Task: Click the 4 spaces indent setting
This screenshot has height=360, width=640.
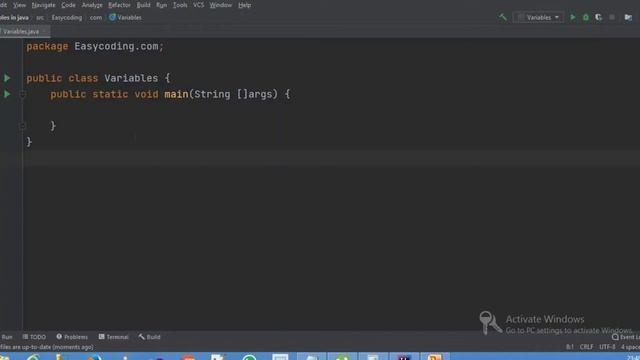Action: (630, 347)
